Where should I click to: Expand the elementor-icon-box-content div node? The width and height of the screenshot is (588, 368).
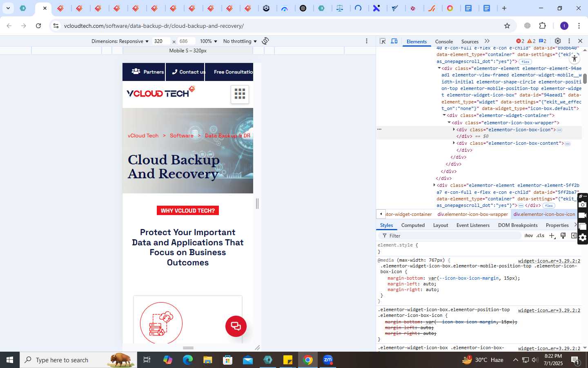(x=454, y=143)
